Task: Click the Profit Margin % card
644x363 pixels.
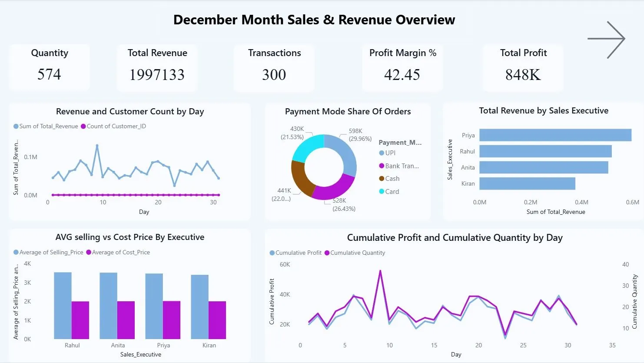Action: click(x=403, y=67)
